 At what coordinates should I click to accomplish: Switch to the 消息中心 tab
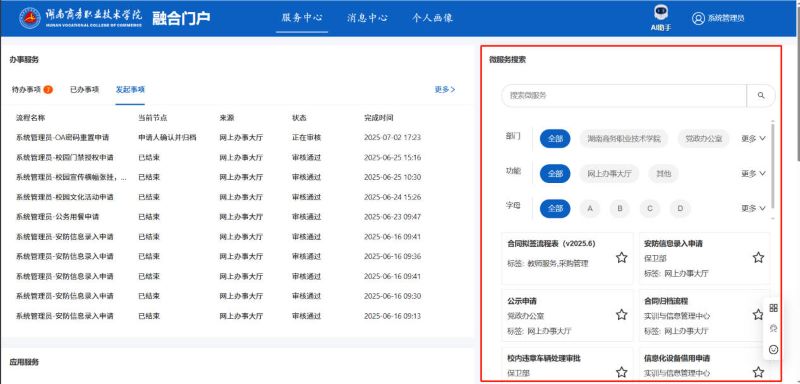pyautogui.click(x=367, y=18)
